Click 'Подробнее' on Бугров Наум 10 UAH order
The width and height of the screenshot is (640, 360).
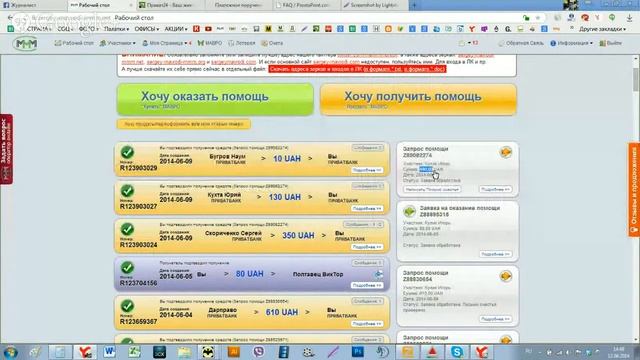point(367,170)
